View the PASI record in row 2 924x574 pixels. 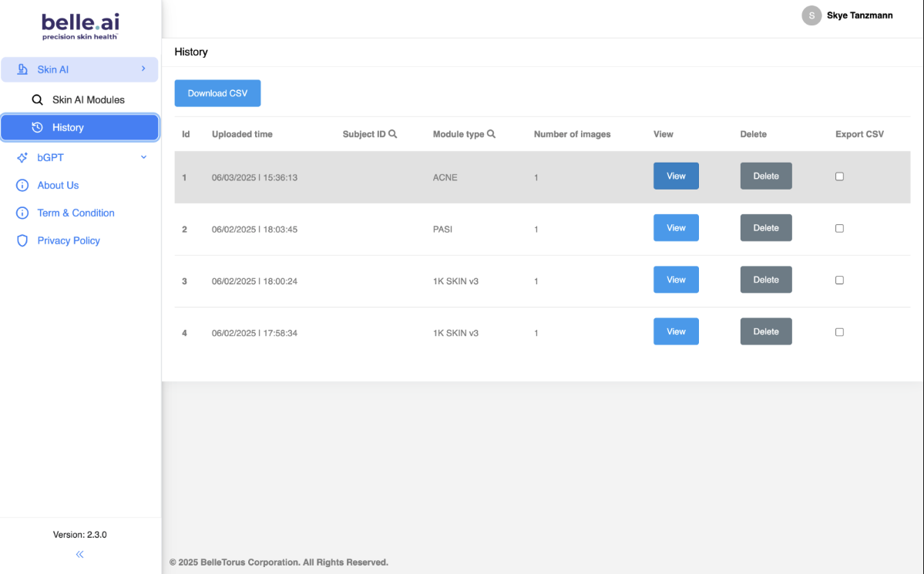676,228
